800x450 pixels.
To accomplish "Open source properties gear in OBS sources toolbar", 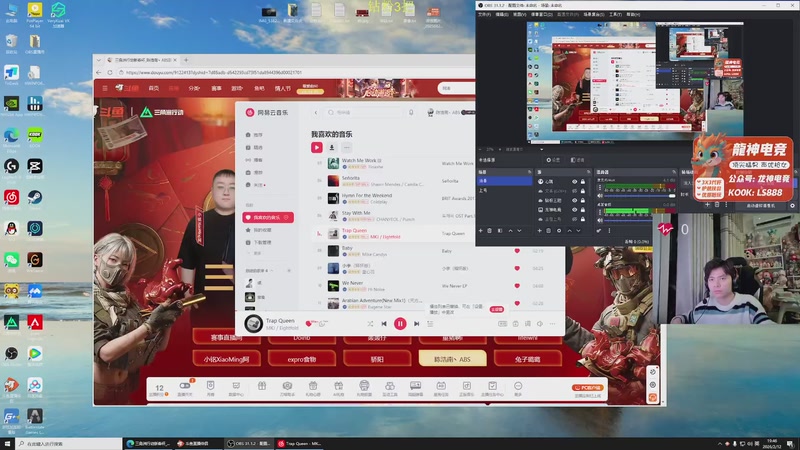I will coord(559,231).
